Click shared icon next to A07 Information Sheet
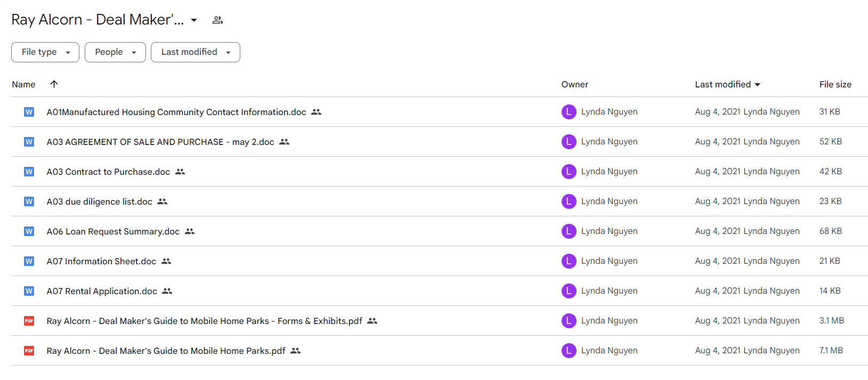 (x=166, y=261)
